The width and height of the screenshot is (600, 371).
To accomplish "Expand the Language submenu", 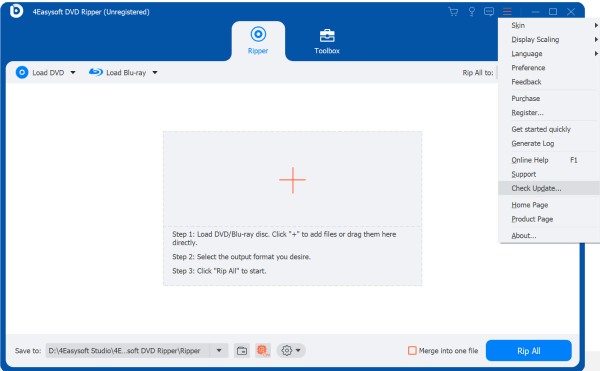I will (549, 54).
